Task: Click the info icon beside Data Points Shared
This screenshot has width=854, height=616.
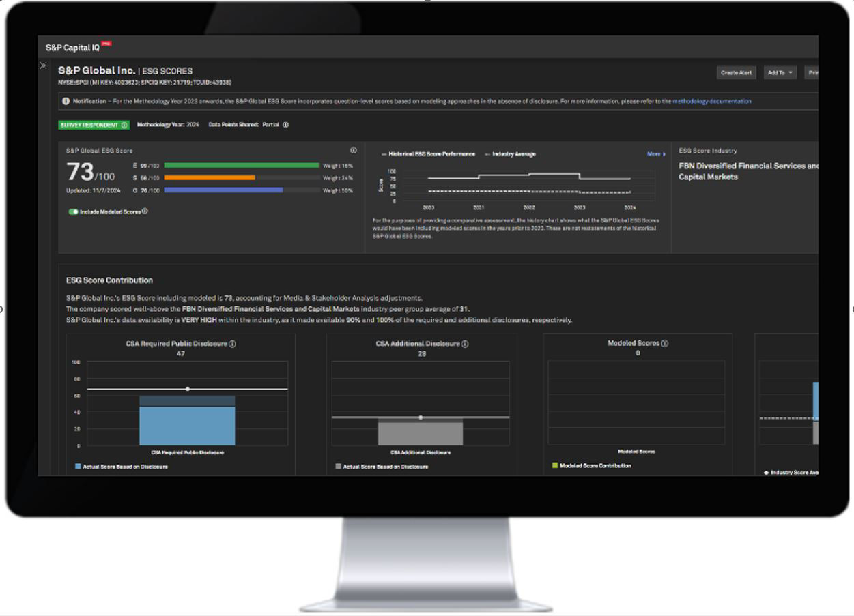Action: point(285,125)
